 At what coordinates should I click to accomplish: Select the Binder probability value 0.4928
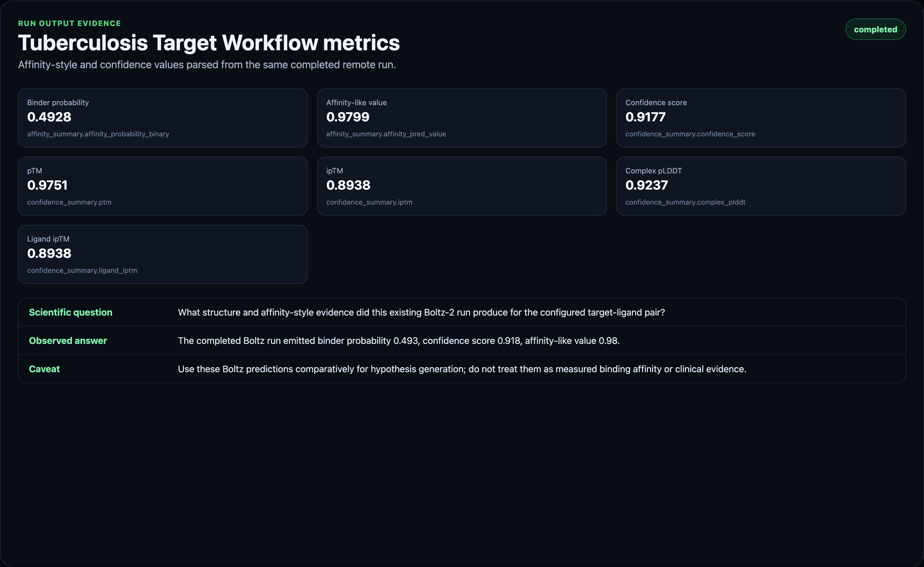(x=49, y=117)
